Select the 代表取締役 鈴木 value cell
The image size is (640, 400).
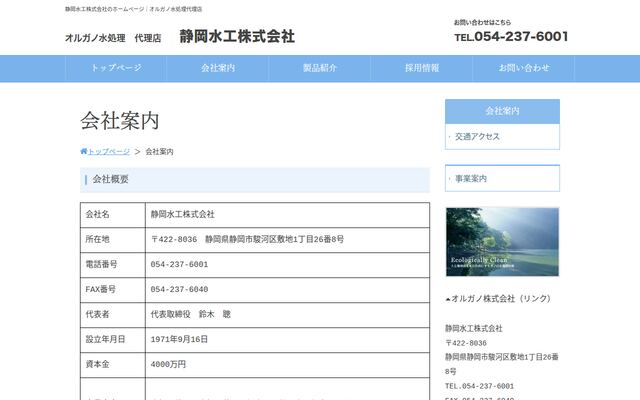point(287,315)
